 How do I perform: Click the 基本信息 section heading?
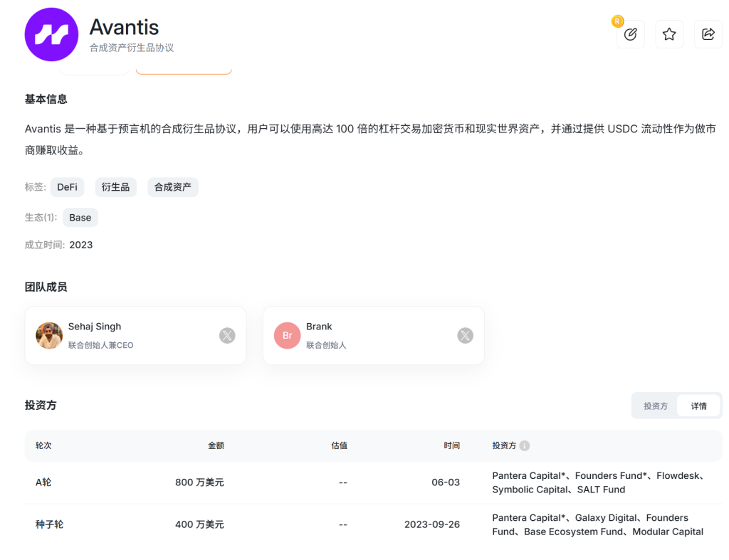pos(46,99)
